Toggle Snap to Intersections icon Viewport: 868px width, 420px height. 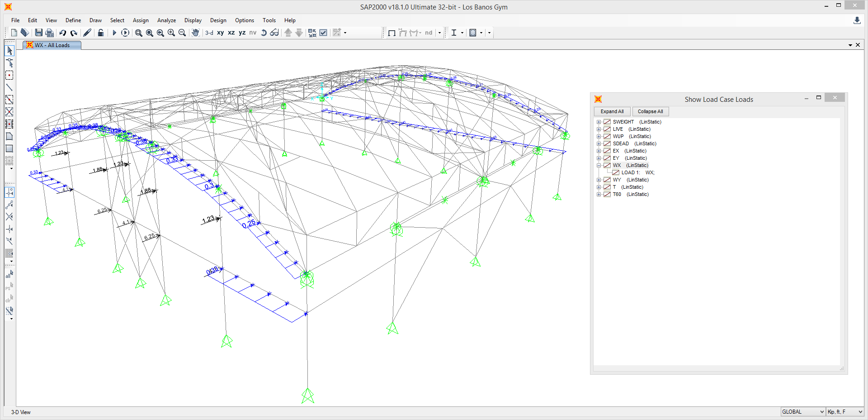pyautogui.click(x=9, y=217)
